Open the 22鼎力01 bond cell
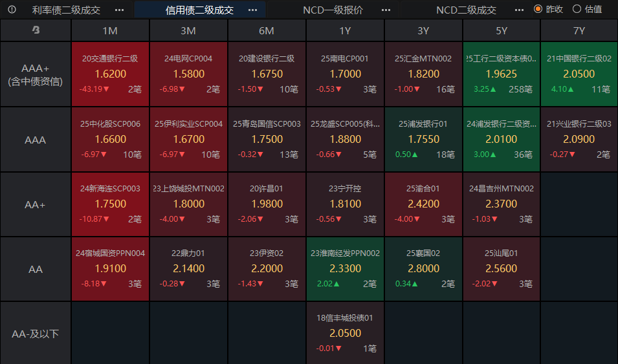Image resolution: width=618 pixels, height=364 pixels. tap(188, 269)
